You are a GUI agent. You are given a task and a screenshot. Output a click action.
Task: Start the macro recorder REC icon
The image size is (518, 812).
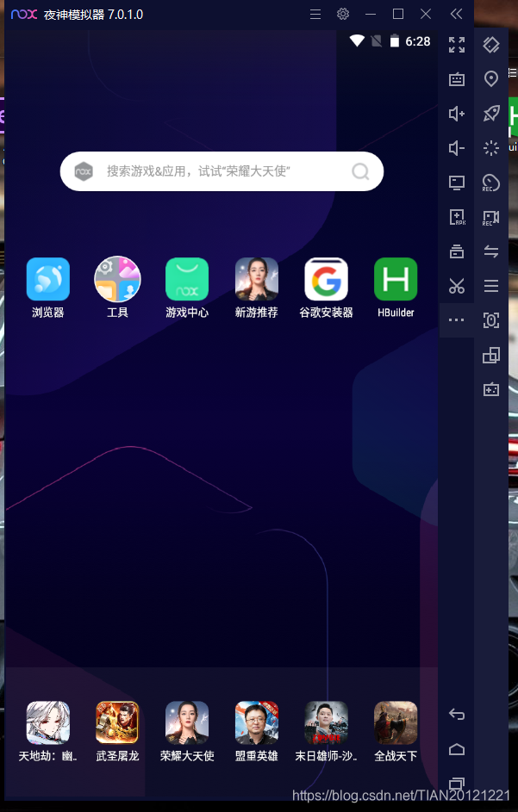point(490,183)
